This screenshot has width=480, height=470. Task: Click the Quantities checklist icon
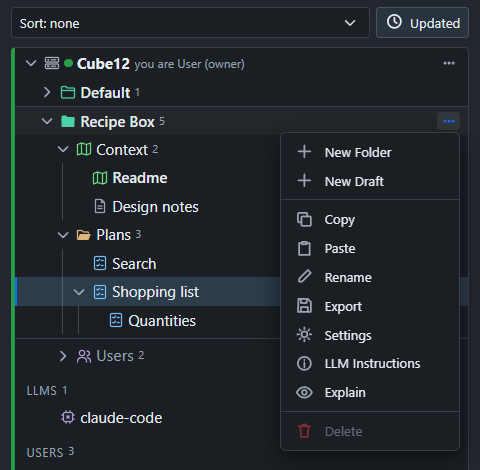coord(116,320)
